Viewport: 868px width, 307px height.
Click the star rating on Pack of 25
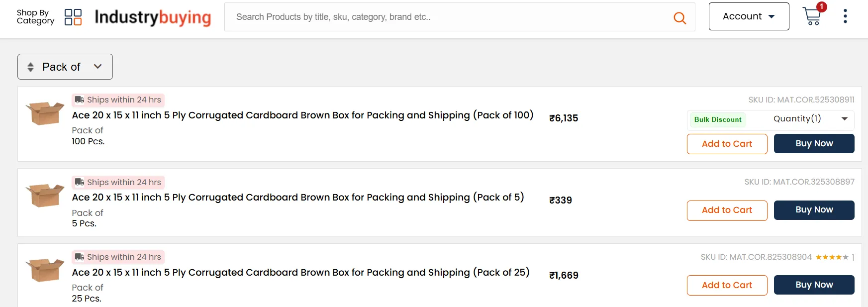coord(832,257)
